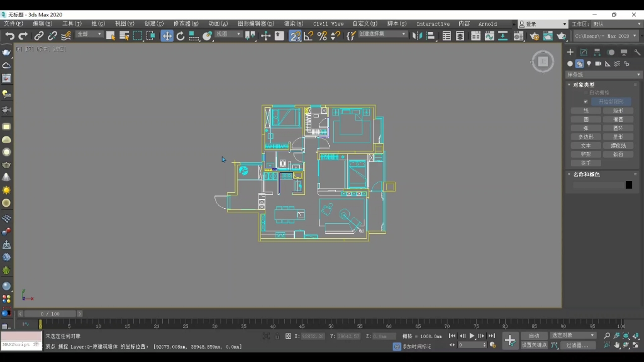
Task: Open the 全部 selection filter dropdown
Action: point(89,35)
